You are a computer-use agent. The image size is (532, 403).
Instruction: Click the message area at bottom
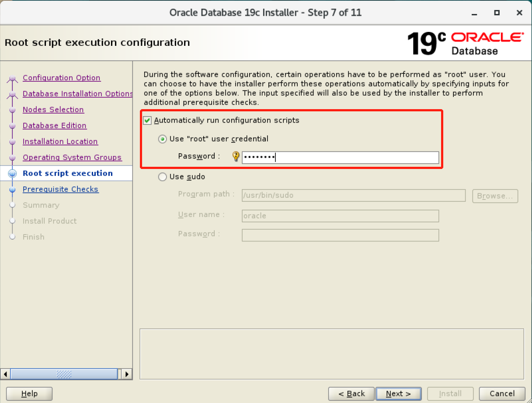point(331,354)
